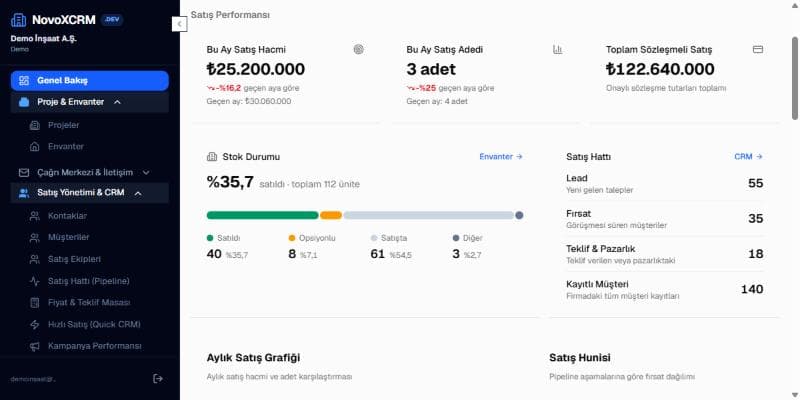Expand the Çağrı Merkezi & İletişim chevron
800x400 pixels.
click(x=146, y=172)
